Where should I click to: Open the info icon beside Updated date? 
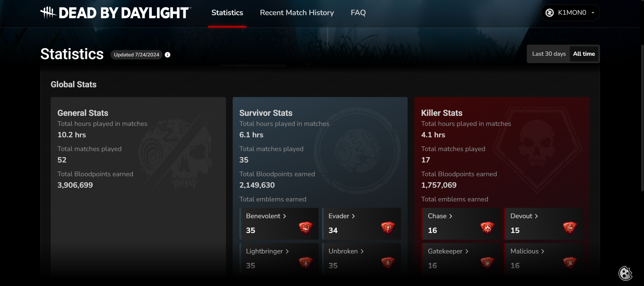pyautogui.click(x=168, y=55)
